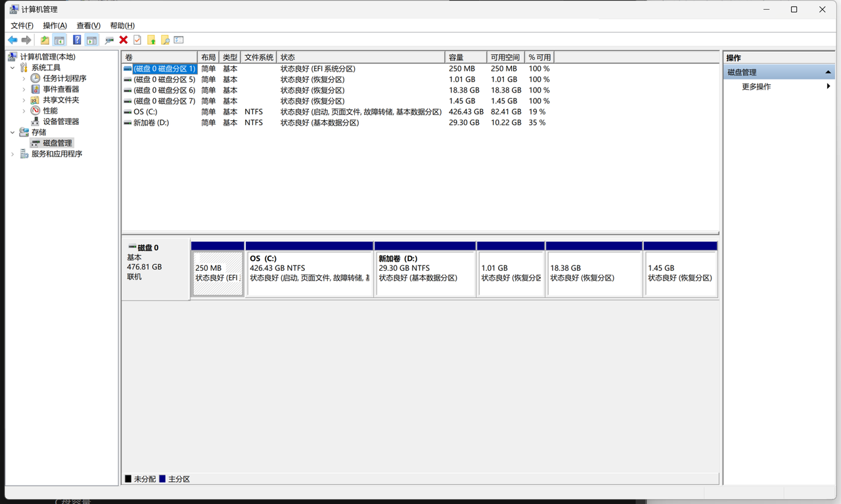Select the 新加卷 (D:) 29.30 GB partition block

[425, 269]
